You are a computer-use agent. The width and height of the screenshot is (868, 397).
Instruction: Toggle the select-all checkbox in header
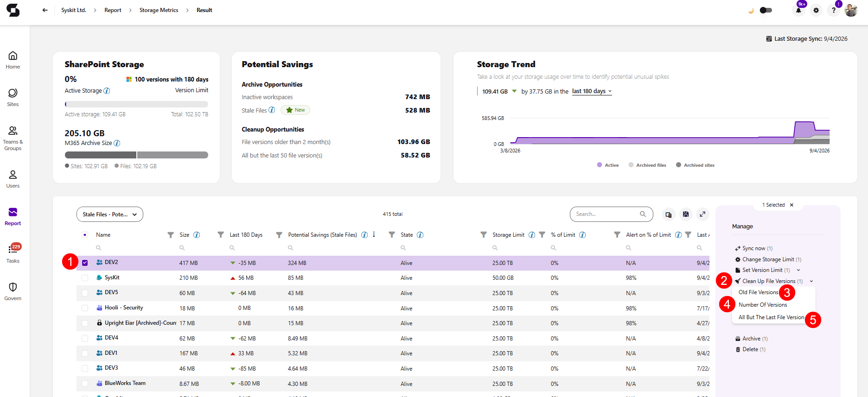point(85,235)
